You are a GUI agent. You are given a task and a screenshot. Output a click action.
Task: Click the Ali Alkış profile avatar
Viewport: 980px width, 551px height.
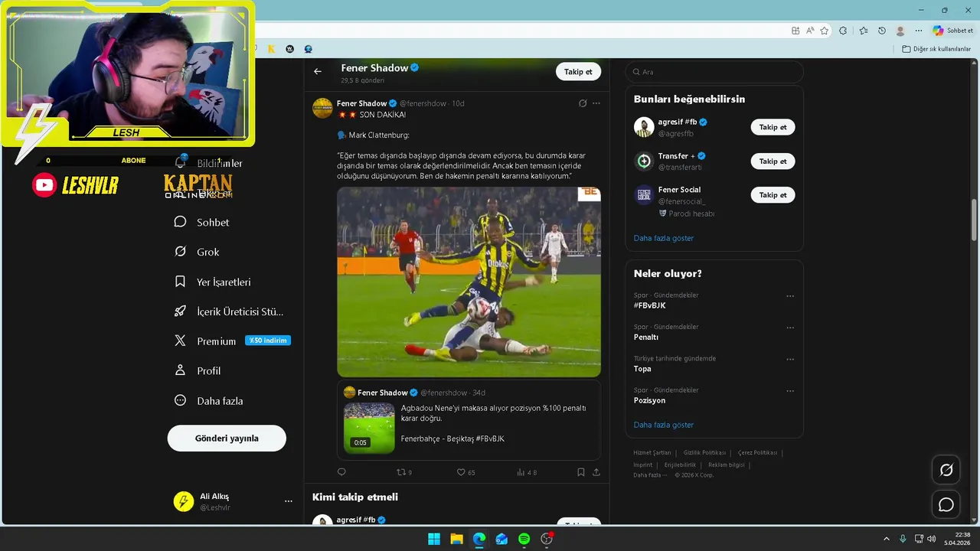coord(184,501)
